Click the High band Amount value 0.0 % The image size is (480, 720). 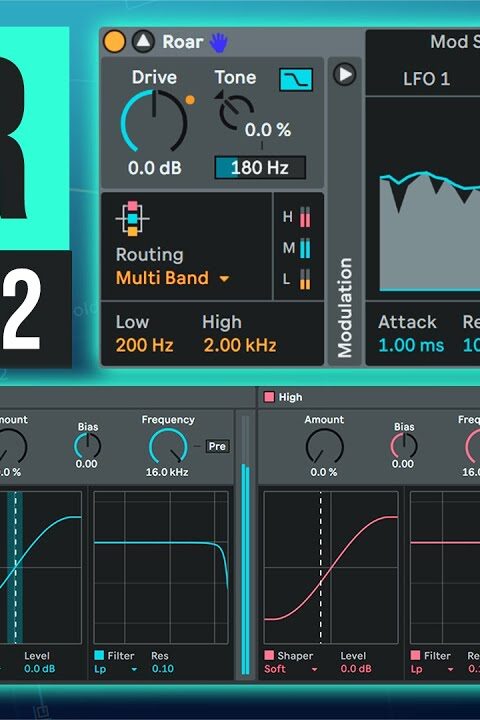323,472
